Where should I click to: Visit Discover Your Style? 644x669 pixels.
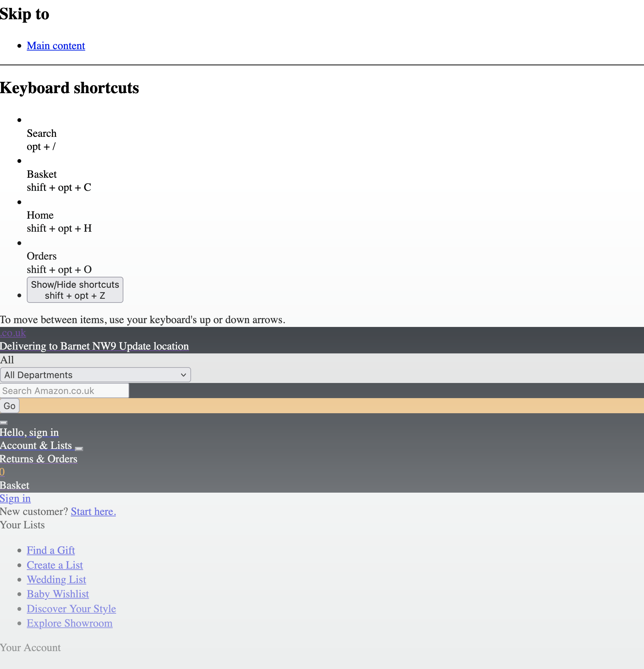pyautogui.click(x=71, y=609)
